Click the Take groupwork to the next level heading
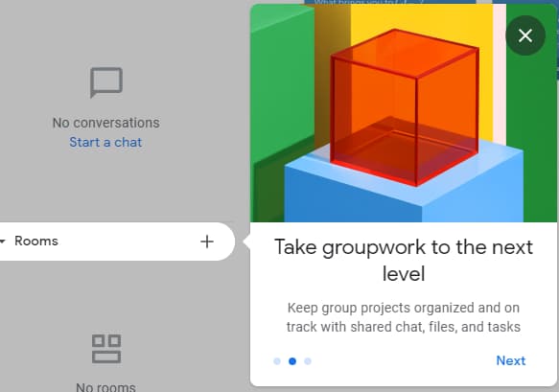559x392 pixels. pos(404,260)
